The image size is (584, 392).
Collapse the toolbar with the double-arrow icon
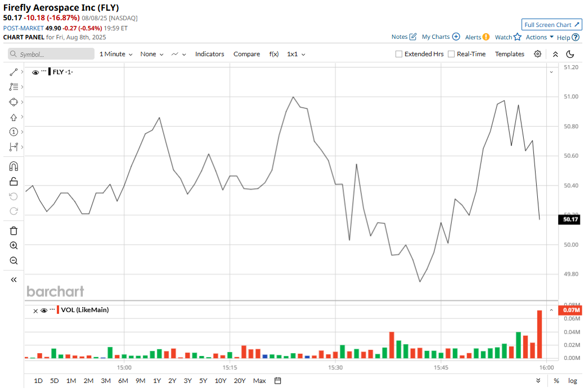[555, 55]
